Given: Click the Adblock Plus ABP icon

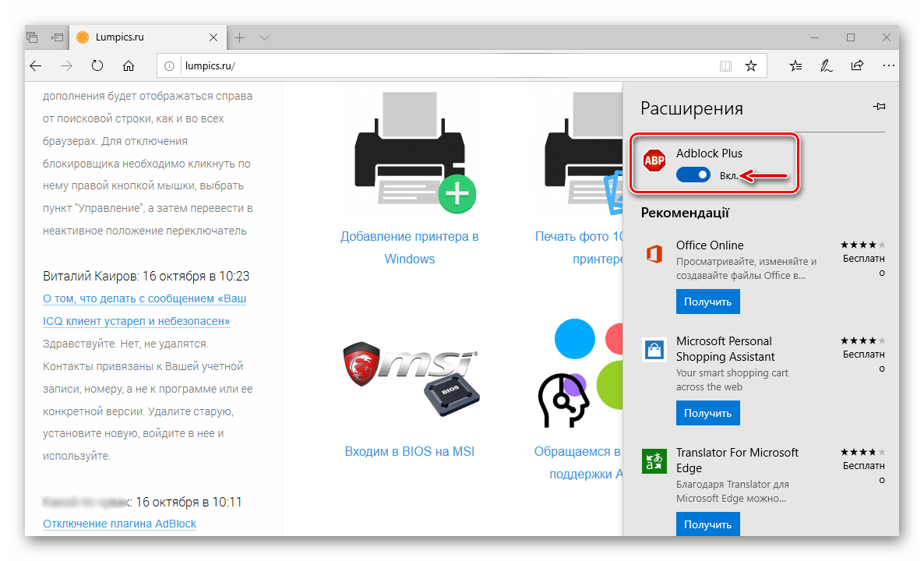Looking at the screenshot, I should point(654,161).
